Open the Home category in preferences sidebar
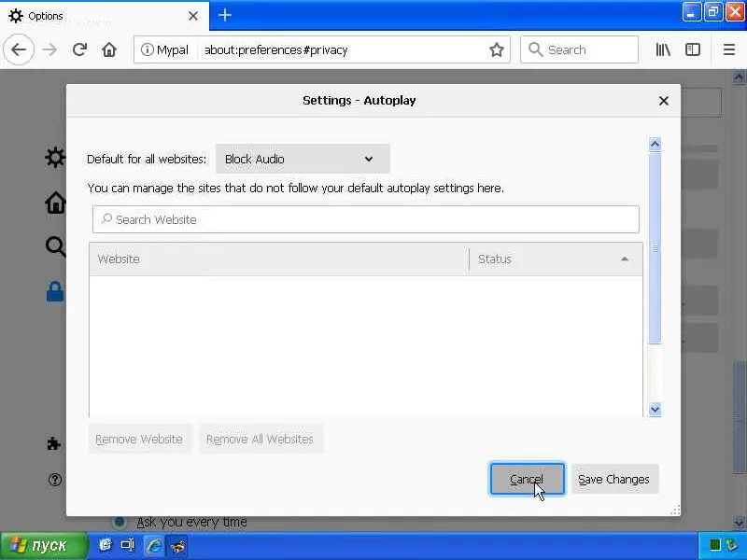Image resolution: width=747 pixels, height=560 pixels. pos(55,203)
